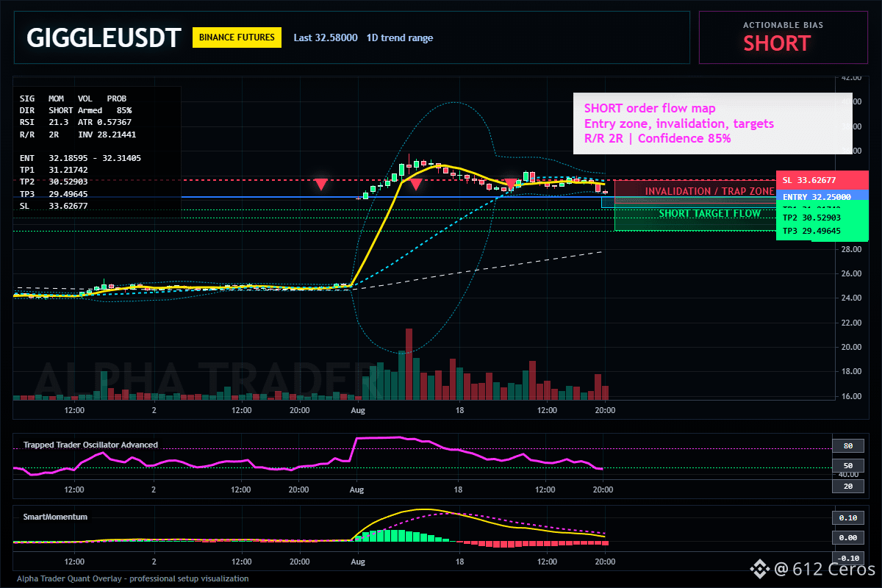This screenshot has height=588, width=882.
Task: Click the Trapped Trader Oscillator Advanced title
Action: (90, 445)
